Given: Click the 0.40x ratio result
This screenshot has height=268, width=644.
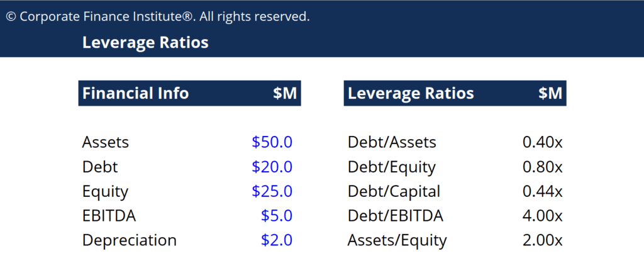Looking at the screenshot, I should tap(542, 142).
